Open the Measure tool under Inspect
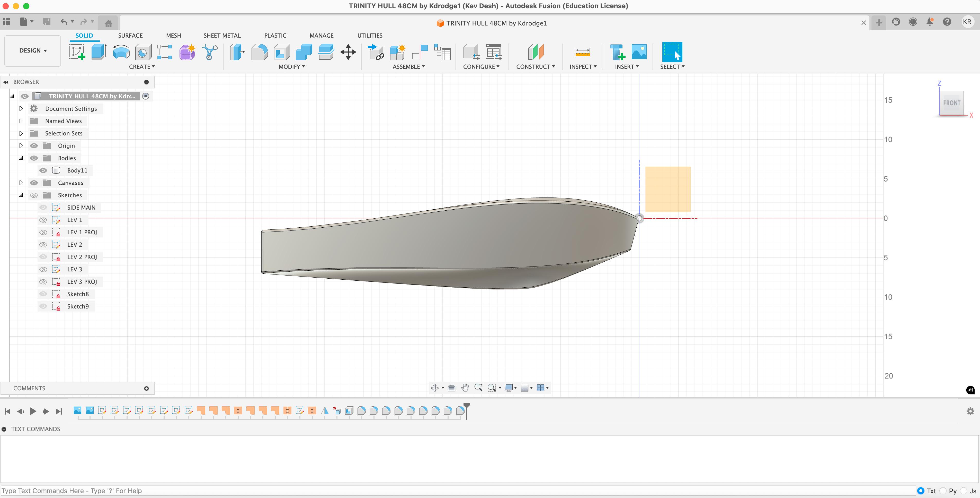 click(582, 52)
